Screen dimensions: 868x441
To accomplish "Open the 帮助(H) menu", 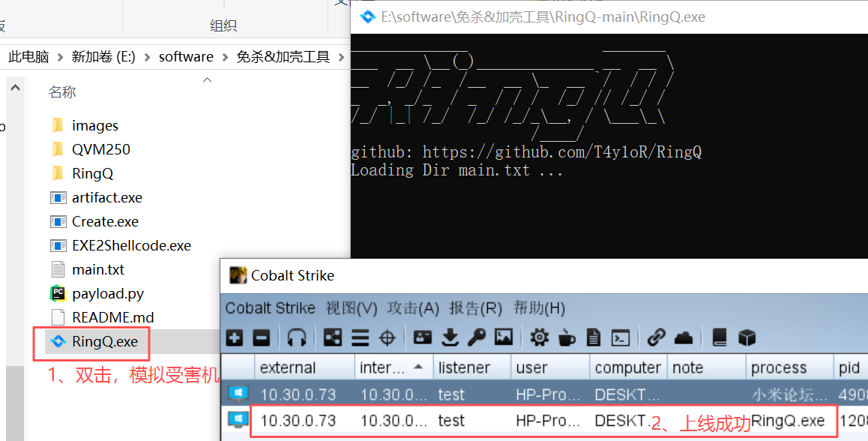I will click(539, 308).
